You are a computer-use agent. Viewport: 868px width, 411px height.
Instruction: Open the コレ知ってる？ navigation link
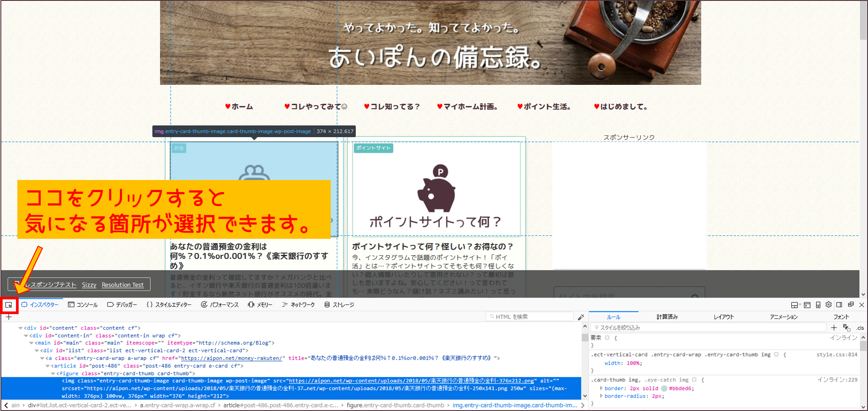click(x=392, y=106)
